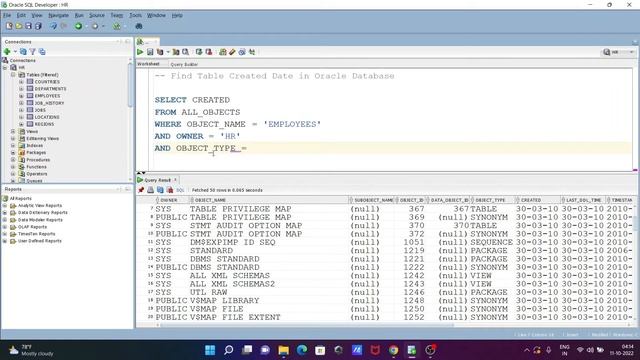Click the binoculars find DB object icon
This screenshot has height=360, width=640.
pos(139,26)
